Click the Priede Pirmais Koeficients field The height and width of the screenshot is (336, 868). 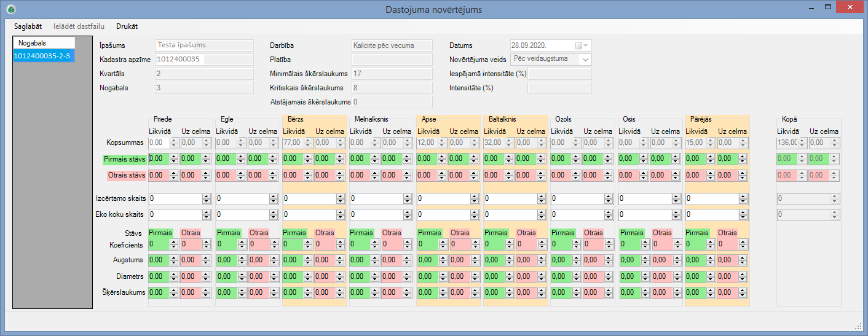click(159, 244)
